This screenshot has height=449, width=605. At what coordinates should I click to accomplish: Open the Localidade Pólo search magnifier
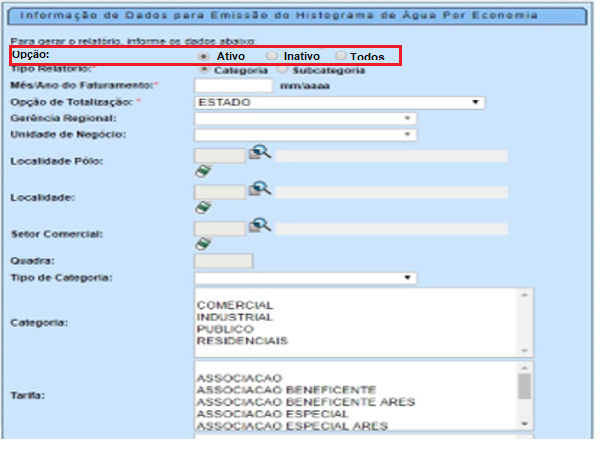click(x=260, y=152)
